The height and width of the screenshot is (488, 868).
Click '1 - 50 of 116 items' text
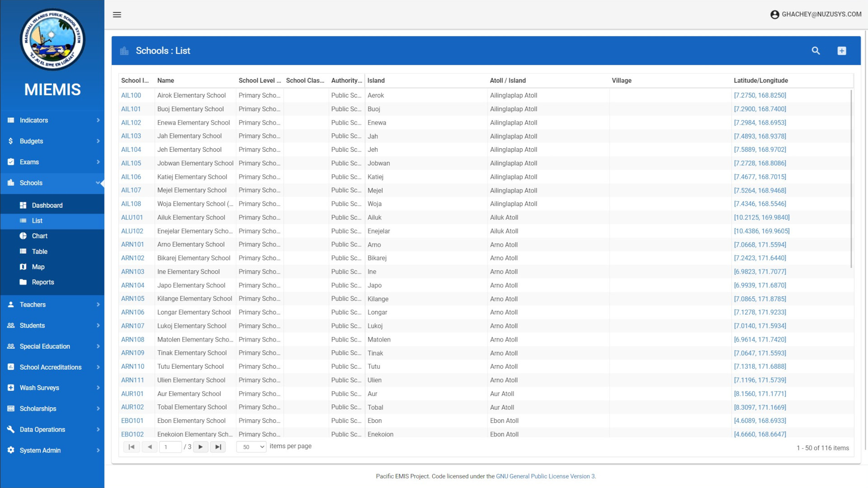[823, 448]
